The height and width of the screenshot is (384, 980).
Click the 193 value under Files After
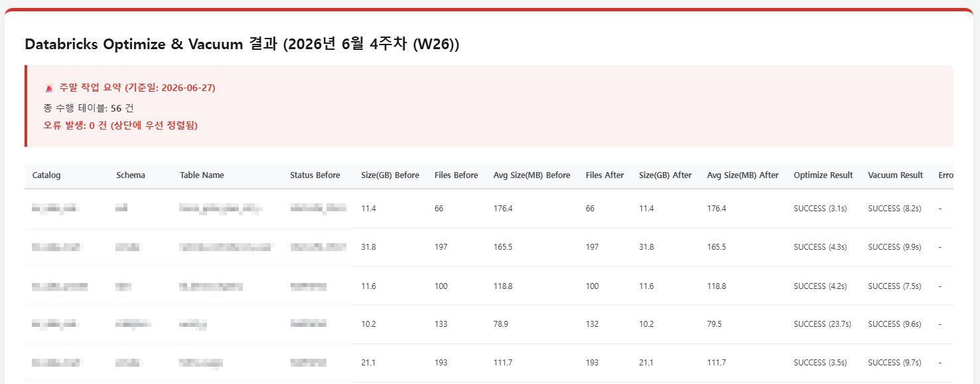[593, 363]
